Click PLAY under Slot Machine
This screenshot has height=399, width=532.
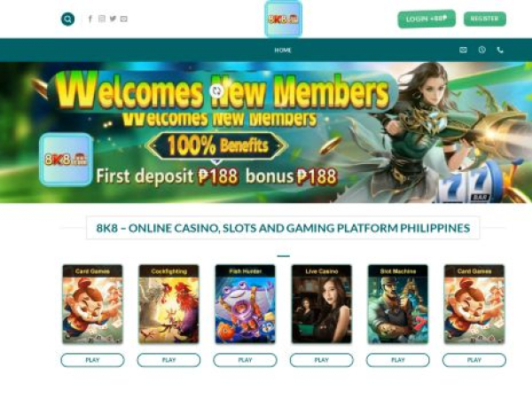pyautogui.click(x=397, y=360)
